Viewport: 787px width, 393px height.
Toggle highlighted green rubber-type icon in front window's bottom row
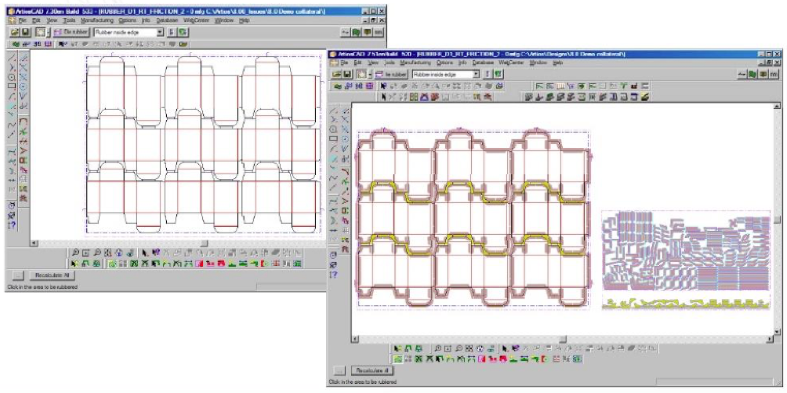point(398,359)
